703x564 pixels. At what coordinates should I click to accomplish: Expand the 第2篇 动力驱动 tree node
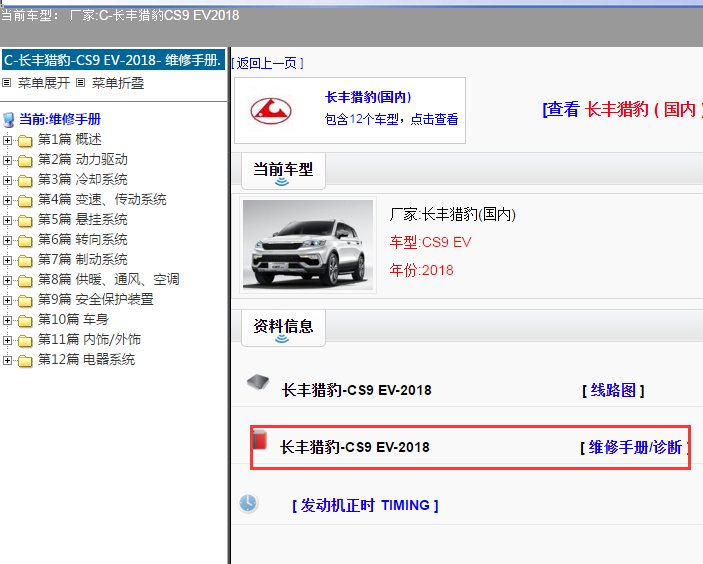[7, 160]
